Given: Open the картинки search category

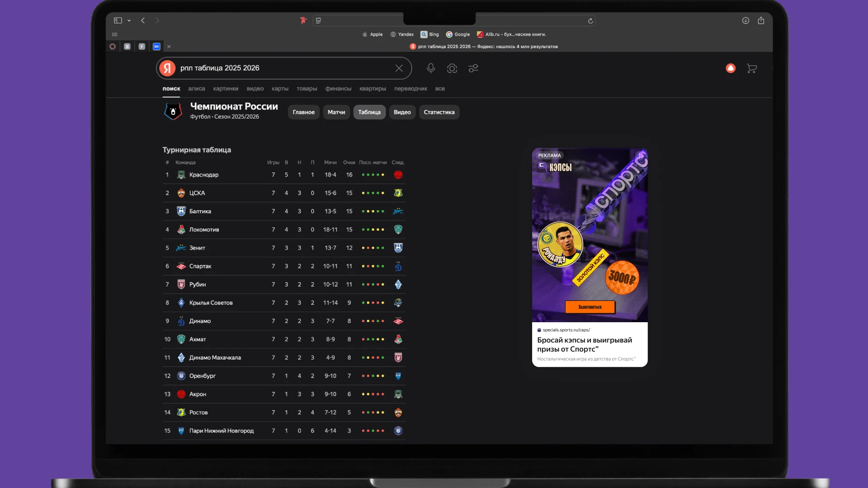Looking at the screenshot, I should click(226, 89).
